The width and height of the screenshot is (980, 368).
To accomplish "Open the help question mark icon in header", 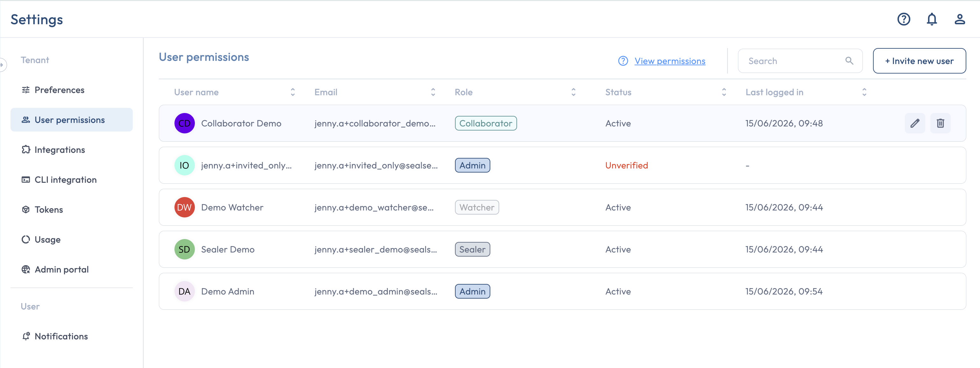I will point(904,19).
